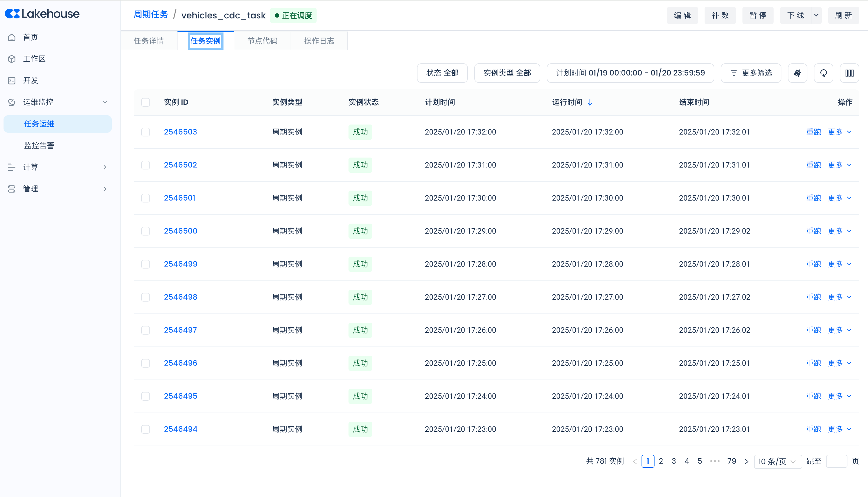Click the Lakehouse logo
The width and height of the screenshot is (868, 497).
pos(42,14)
